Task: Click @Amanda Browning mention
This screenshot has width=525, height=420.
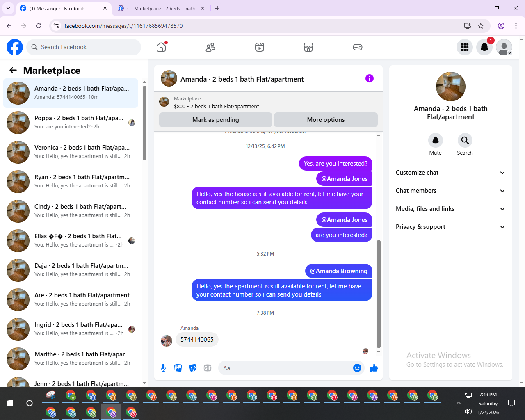Action: pyautogui.click(x=339, y=271)
